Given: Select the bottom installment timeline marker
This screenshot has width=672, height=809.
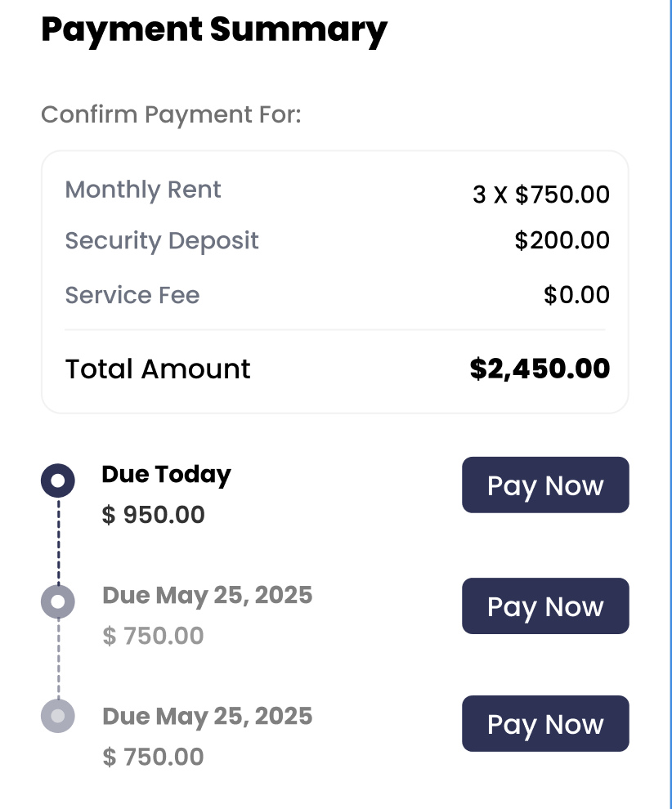Looking at the screenshot, I should click(58, 716).
